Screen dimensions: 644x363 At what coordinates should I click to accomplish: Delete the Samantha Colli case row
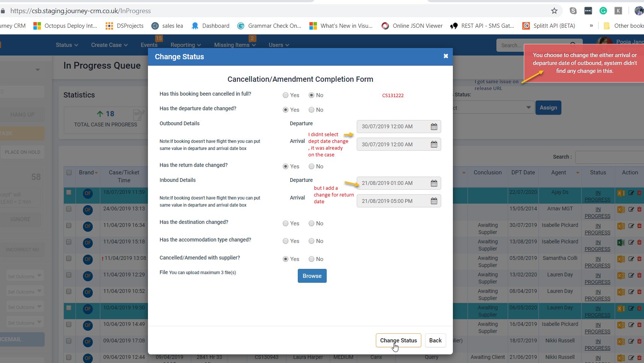(639, 259)
